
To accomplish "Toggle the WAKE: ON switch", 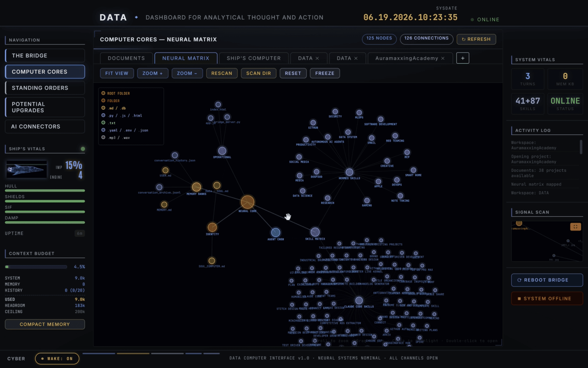I will [57, 359].
